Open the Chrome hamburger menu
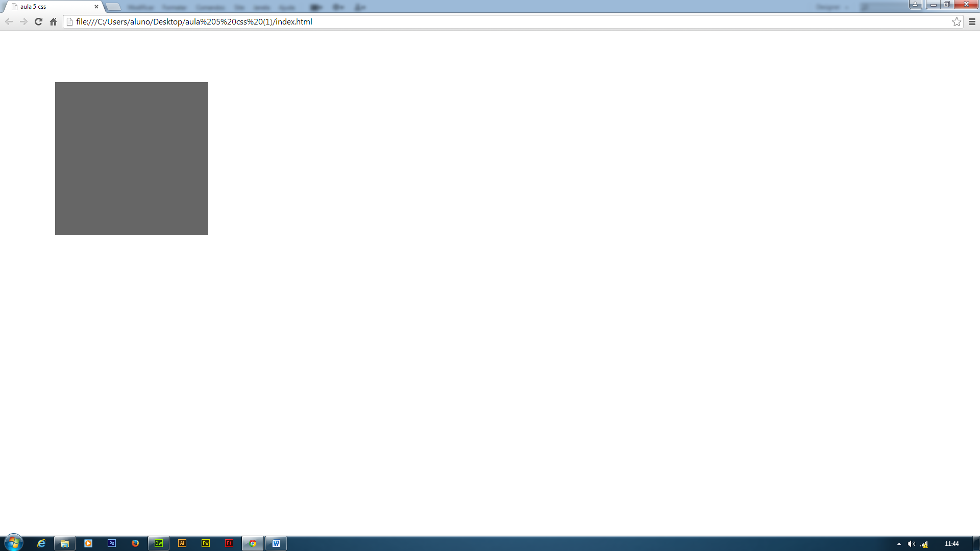Image resolution: width=980 pixels, height=551 pixels. pyautogui.click(x=972, y=21)
